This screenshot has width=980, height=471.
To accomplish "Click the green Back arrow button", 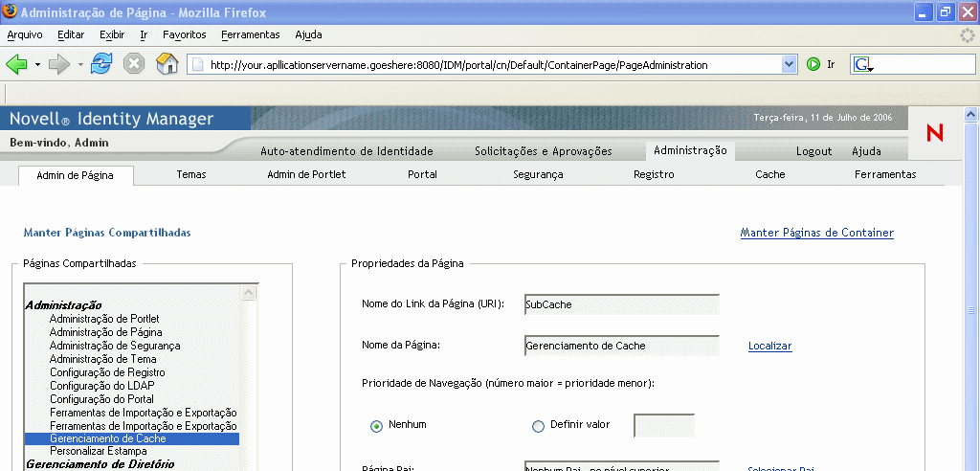I will coord(16,64).
